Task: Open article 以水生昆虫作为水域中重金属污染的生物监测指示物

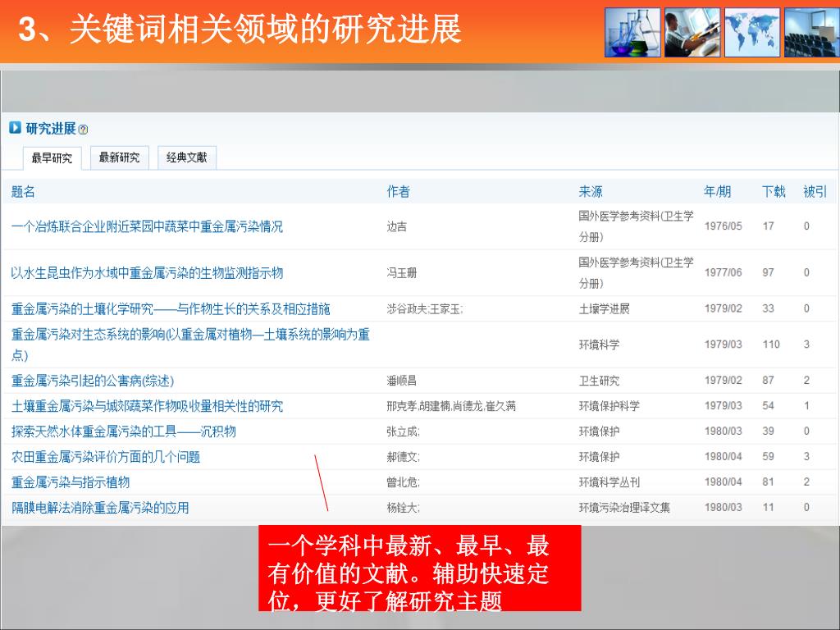Action: [147, 272]
